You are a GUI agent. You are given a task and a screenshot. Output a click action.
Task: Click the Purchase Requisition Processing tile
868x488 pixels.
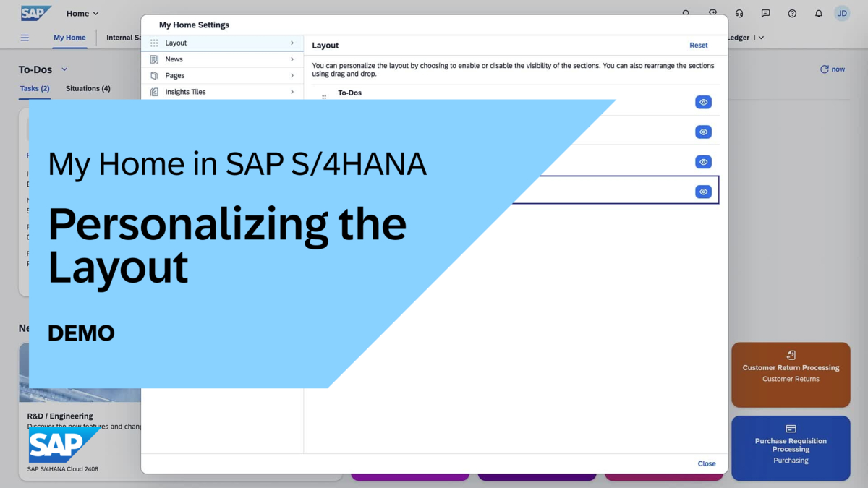coord(791,448)
